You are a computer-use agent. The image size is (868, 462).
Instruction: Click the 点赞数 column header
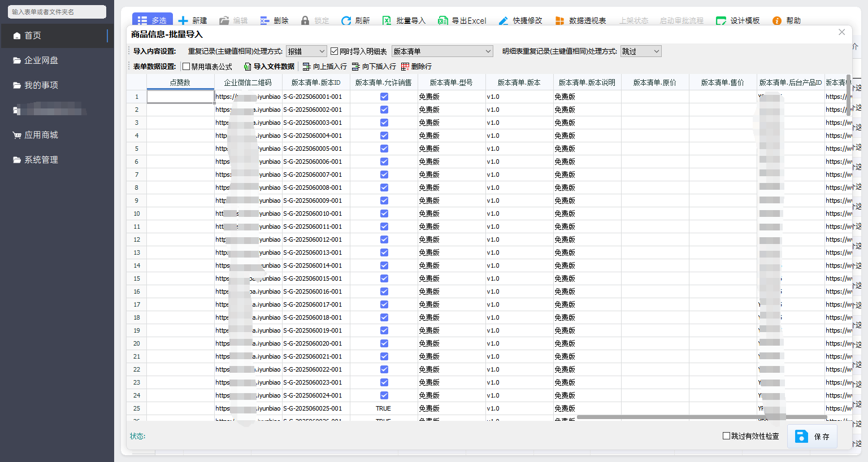(180, 82)
